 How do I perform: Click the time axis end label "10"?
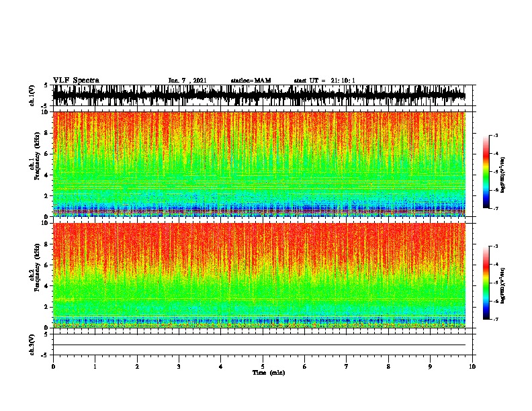(472, 367)
